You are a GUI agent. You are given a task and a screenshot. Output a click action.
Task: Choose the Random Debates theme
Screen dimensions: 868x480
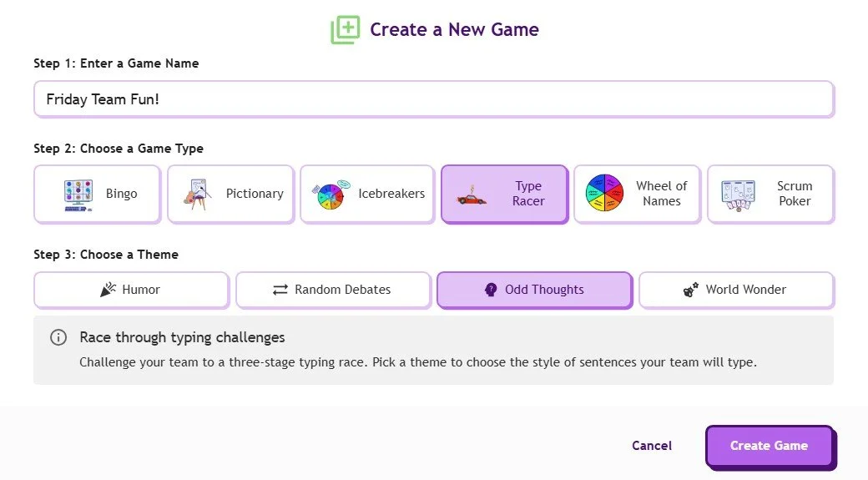333,290
